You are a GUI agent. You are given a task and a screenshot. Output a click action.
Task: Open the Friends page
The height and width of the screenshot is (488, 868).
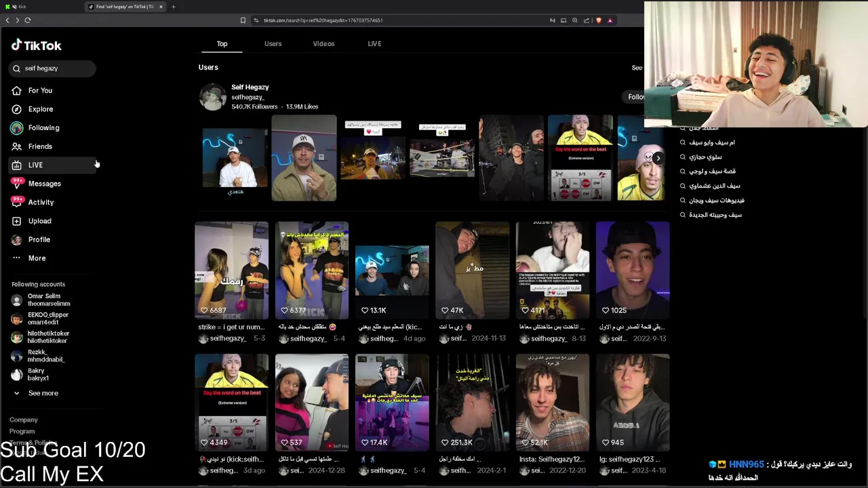(40, 146)
